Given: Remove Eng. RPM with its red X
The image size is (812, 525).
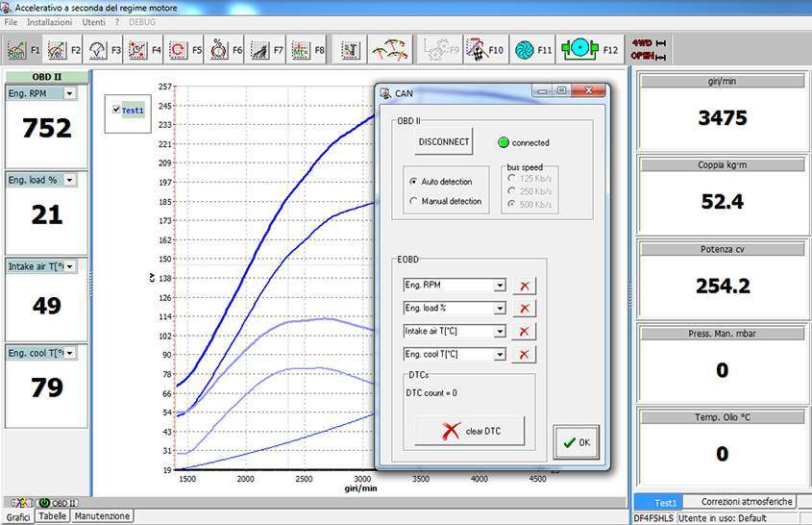Looking at the screenshot, I should (525, 286).
